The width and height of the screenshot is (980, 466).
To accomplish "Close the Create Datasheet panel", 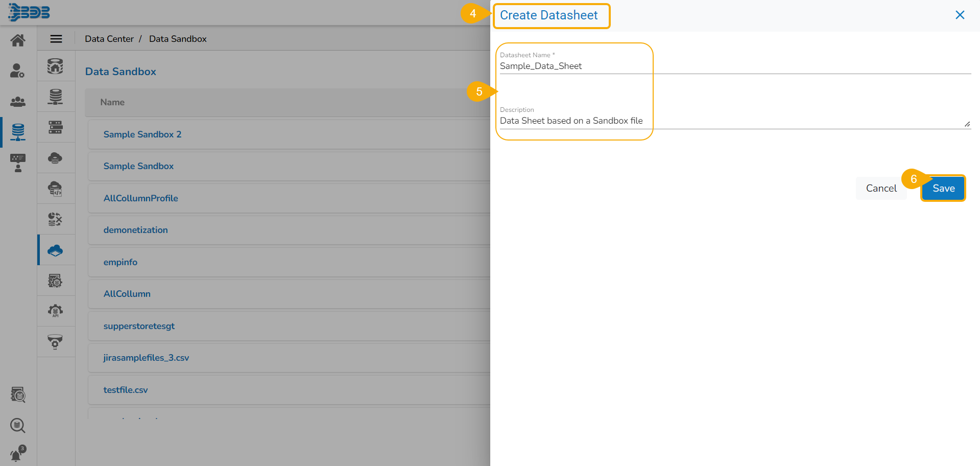I will 960,15.
